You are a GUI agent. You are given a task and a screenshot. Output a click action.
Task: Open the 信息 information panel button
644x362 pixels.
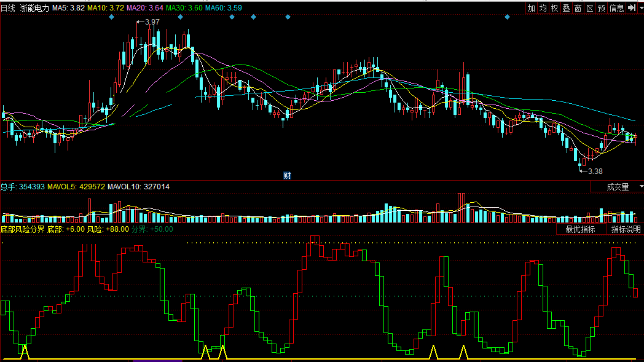[x=616, y=8]
